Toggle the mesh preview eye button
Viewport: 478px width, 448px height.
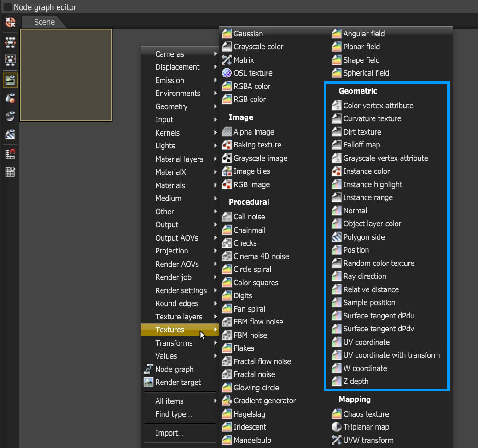click(x=10, y=98)
